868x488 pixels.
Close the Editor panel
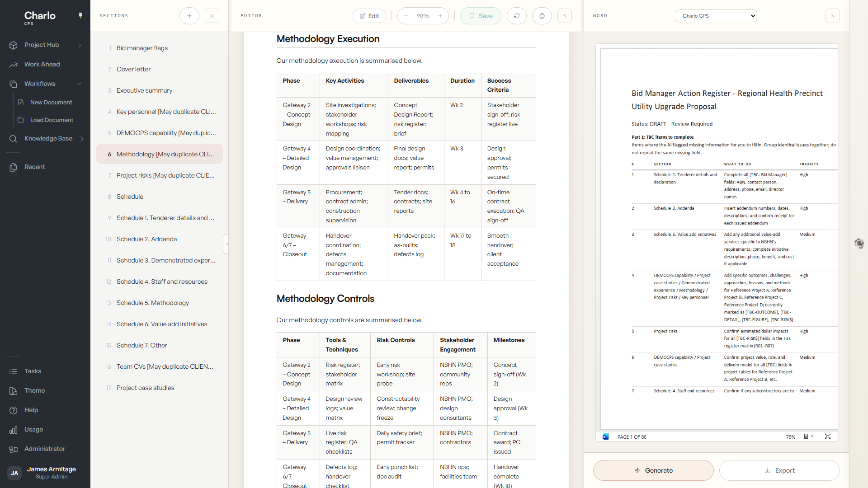click(565, 16)
